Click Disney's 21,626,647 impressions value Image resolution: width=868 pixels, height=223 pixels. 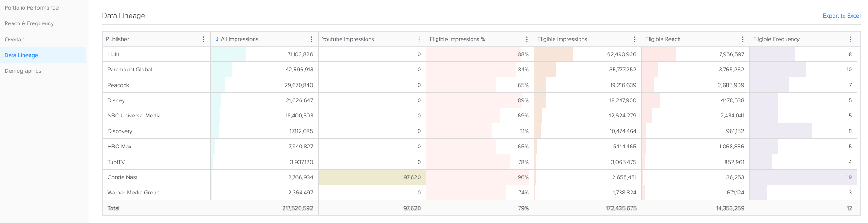[x=299, y=100]
